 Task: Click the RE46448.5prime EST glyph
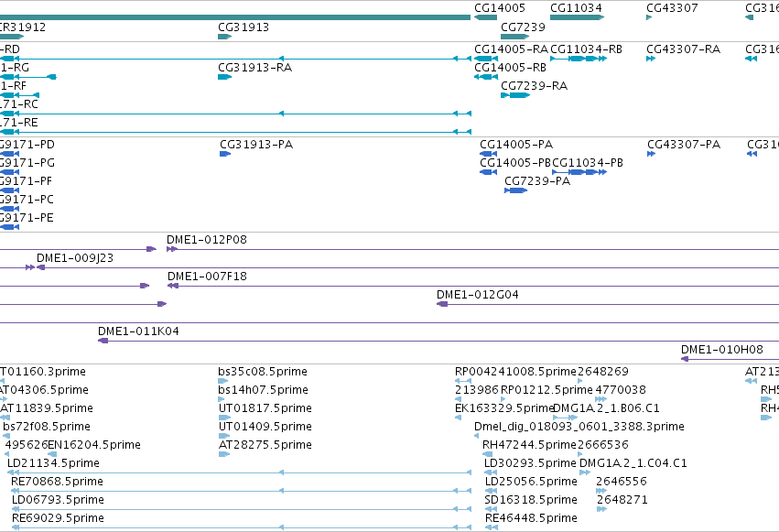point(492,527)
